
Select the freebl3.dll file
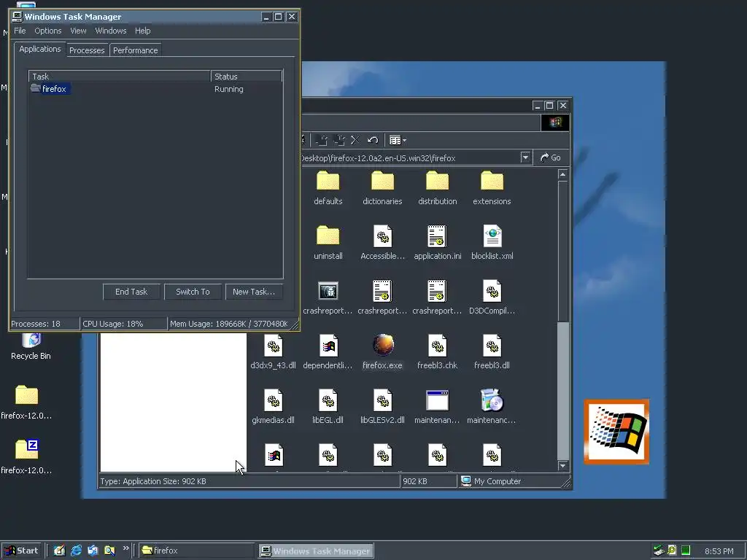[492, 352]
